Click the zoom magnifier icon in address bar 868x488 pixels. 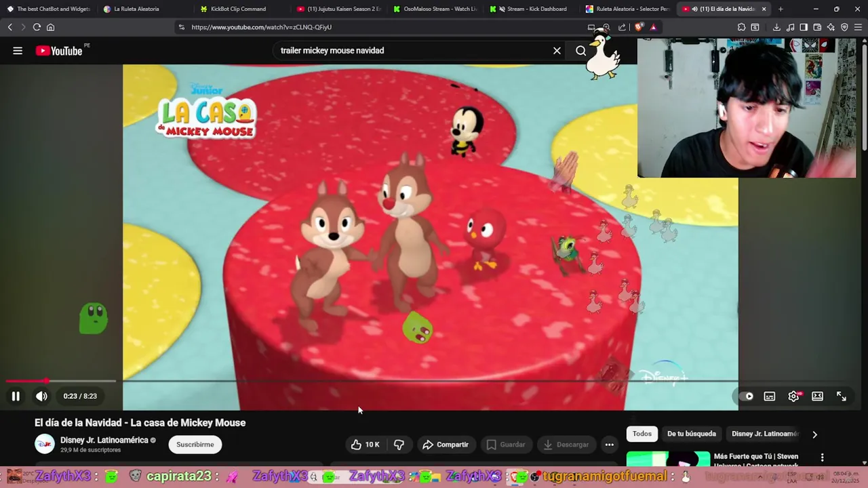[606, 27]
